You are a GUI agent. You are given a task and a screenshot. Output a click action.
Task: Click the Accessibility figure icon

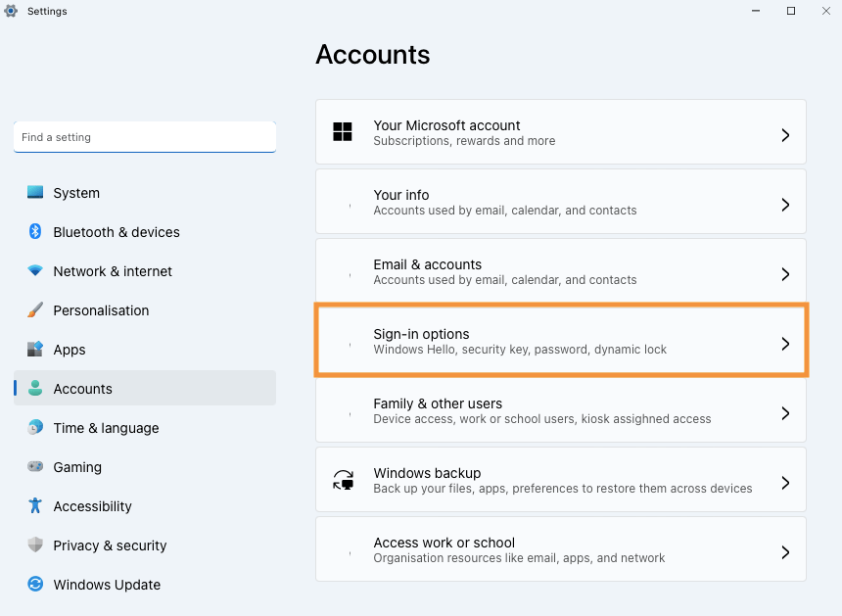point(35,506)
